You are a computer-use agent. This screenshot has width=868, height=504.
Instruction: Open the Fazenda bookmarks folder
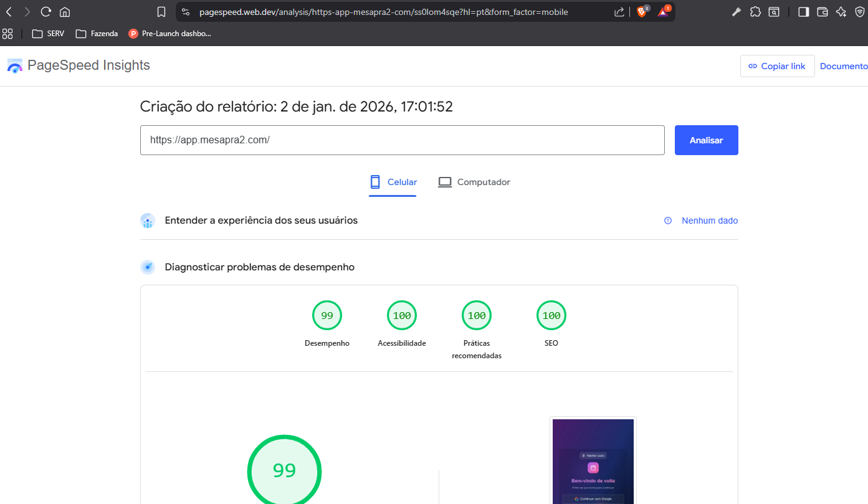pyautogui.click(x=97, y=34)
